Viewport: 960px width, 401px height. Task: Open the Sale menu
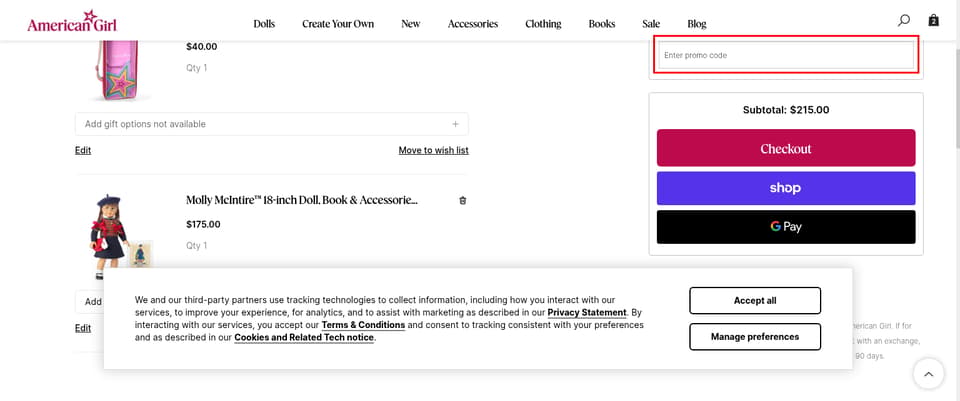pyautogui.click(x=651, y=24)
